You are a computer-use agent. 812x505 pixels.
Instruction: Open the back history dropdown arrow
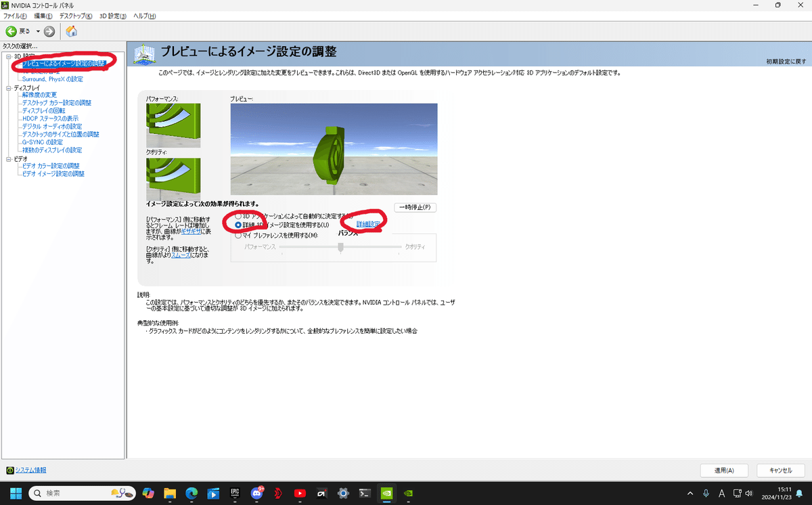tap(38, 31)
